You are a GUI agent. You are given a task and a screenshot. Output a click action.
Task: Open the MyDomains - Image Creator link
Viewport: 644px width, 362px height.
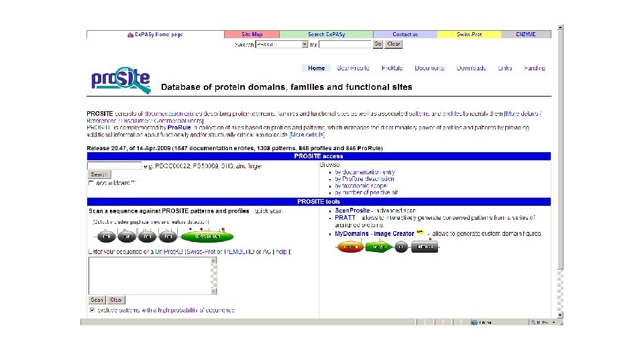click(x=374, y=233)
